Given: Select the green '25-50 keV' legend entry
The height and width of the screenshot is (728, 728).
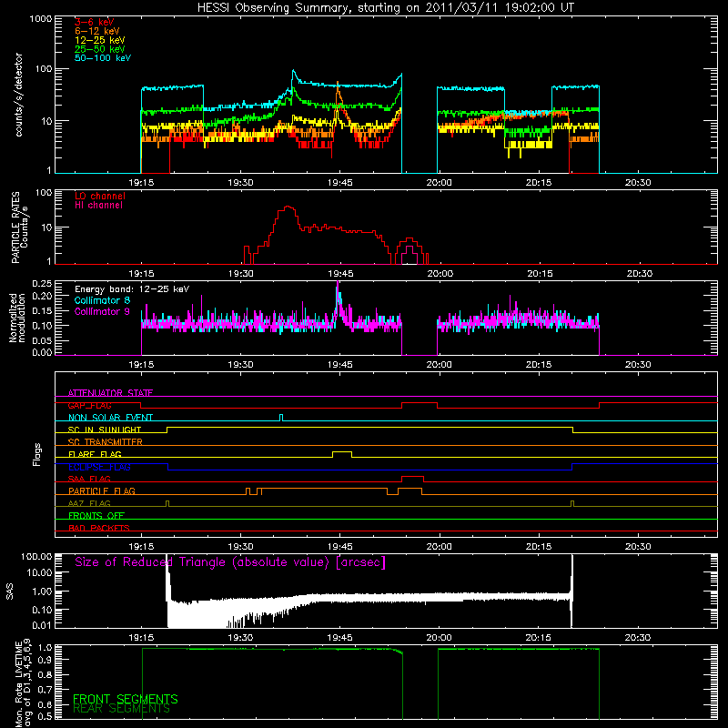Looking at the screenshot, I should point(99,49).
